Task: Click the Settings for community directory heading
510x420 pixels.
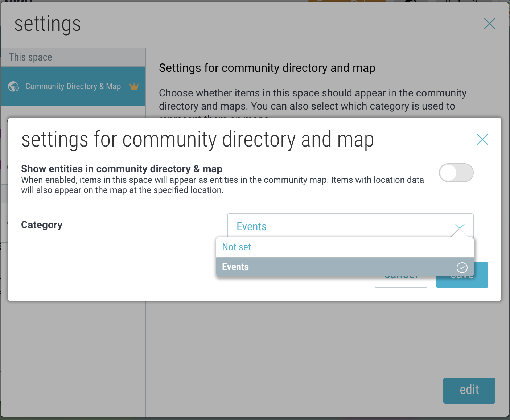Action: click(x=267, y=68)
